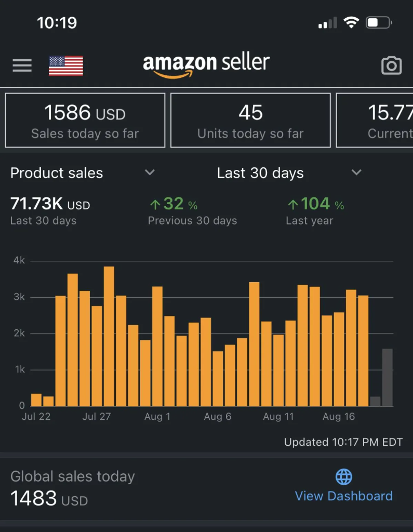Tap the Previous 30 days 32% comparison
This screenshot has width=413, height=532.
point(192,211)
